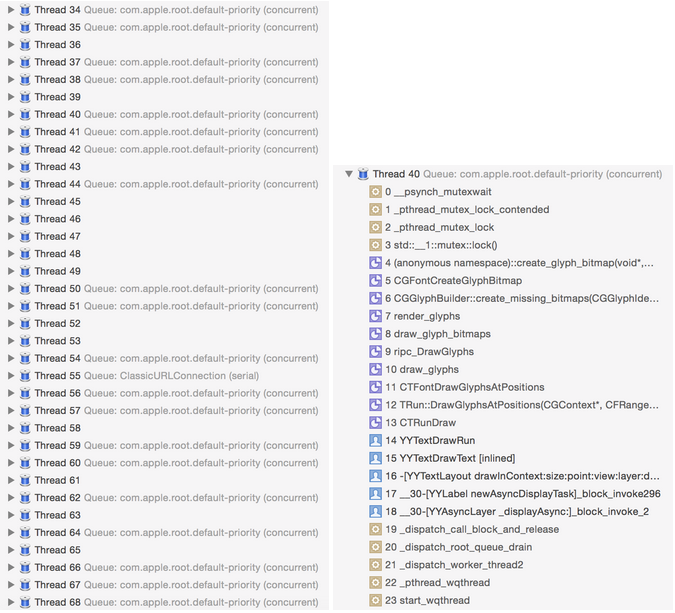Screen dimensions: 675x613
Task: Select Thread 40 in the left thread list
Action: 164,114
